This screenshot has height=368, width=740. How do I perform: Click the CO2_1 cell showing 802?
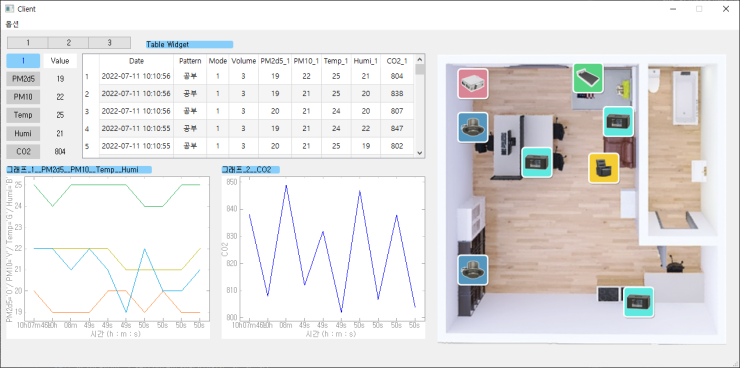click(x=397, y=146)
